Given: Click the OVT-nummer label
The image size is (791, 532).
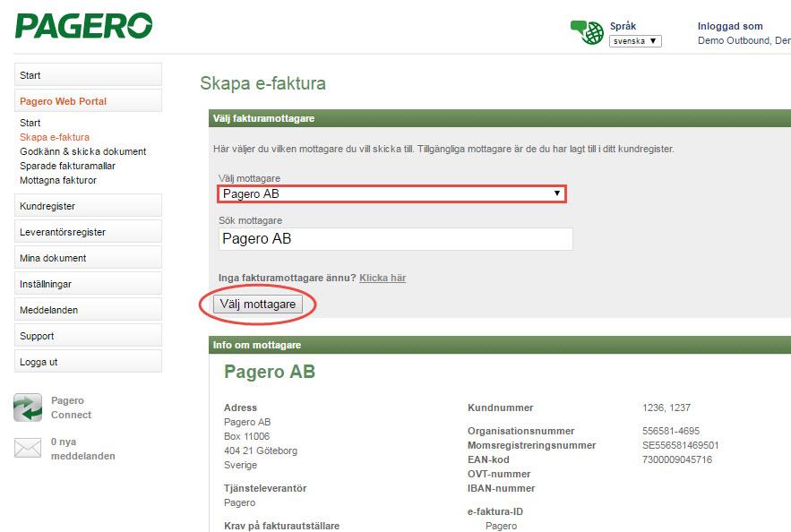Looking at the screenshot, I should click(x=499, y=474).
